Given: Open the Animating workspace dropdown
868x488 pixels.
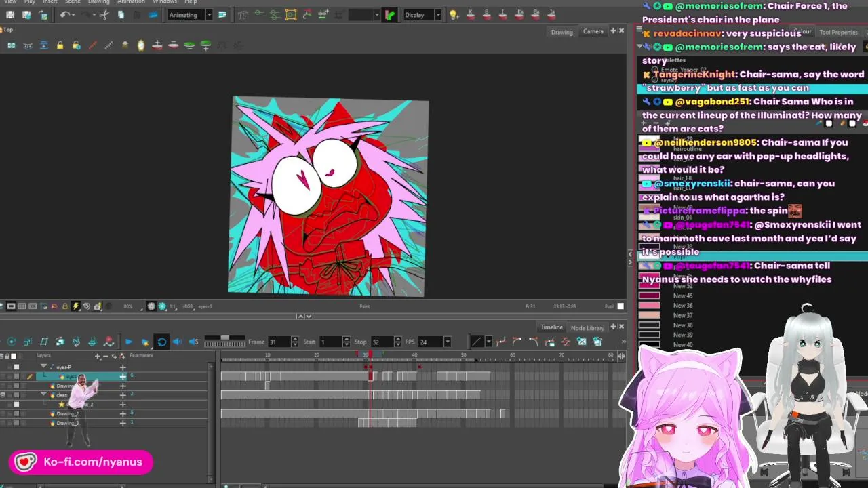Looking at the screenshot, I should [209, 15].
